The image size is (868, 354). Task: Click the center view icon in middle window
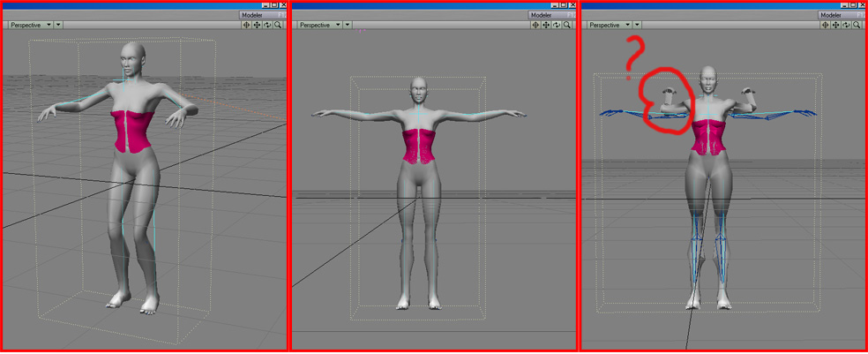tap(535, 25)
